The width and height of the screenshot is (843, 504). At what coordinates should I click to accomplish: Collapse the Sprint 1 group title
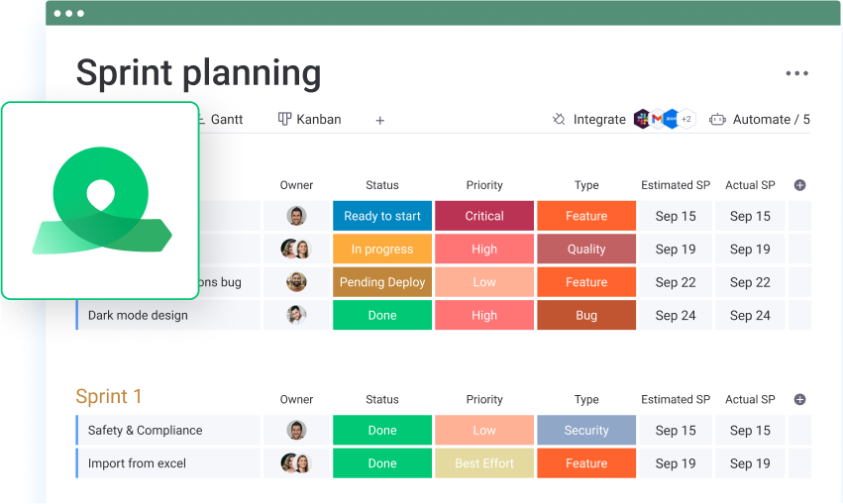click(109, 397)
